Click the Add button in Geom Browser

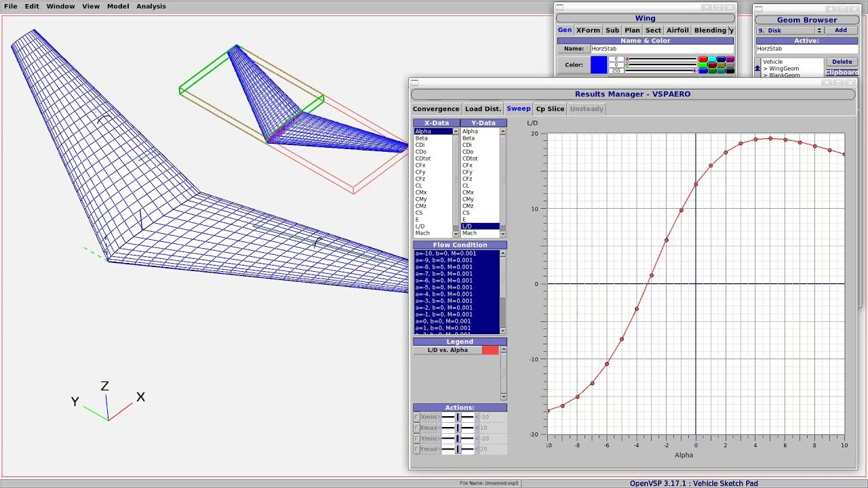tap(841, 30)
